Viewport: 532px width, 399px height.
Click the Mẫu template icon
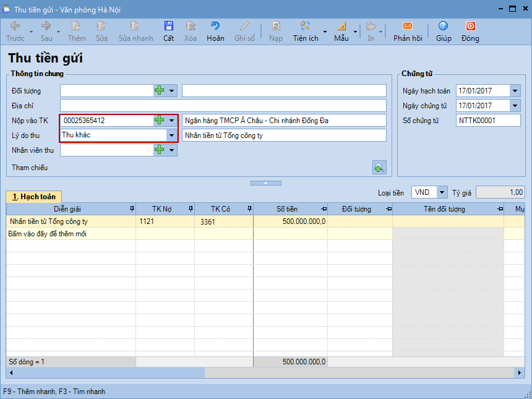(x=341, y=27)
